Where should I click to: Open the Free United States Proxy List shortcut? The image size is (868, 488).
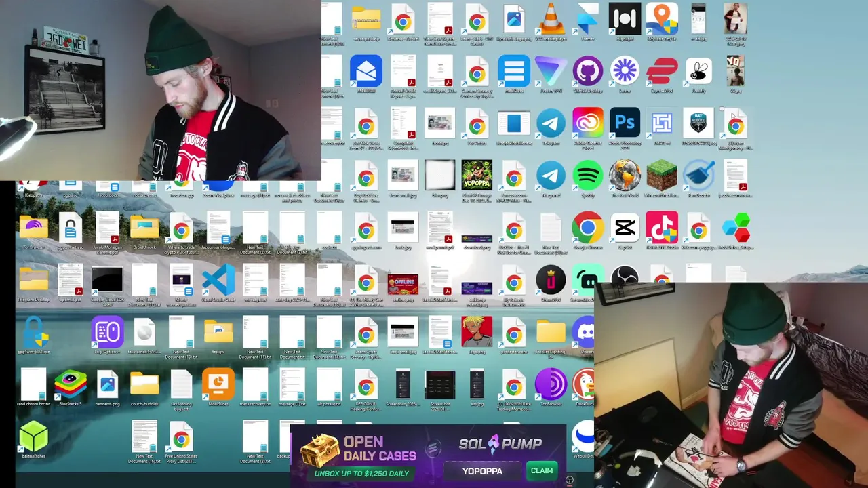pyautogui.click(x=181, y=437)
